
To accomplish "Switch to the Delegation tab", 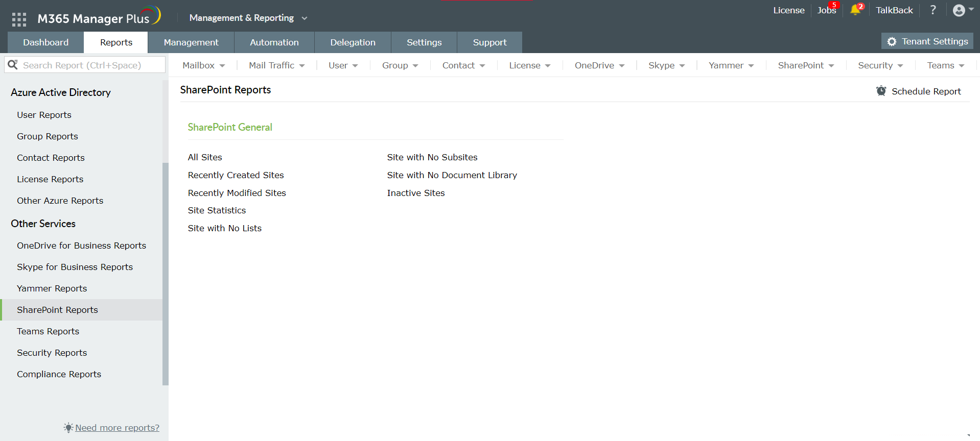I will pyautogui.click(x=353, y=42).
